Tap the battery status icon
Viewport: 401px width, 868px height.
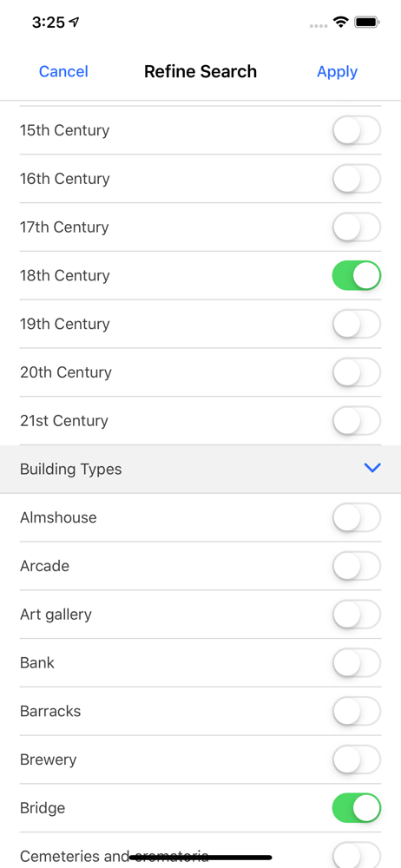[366, 23]
